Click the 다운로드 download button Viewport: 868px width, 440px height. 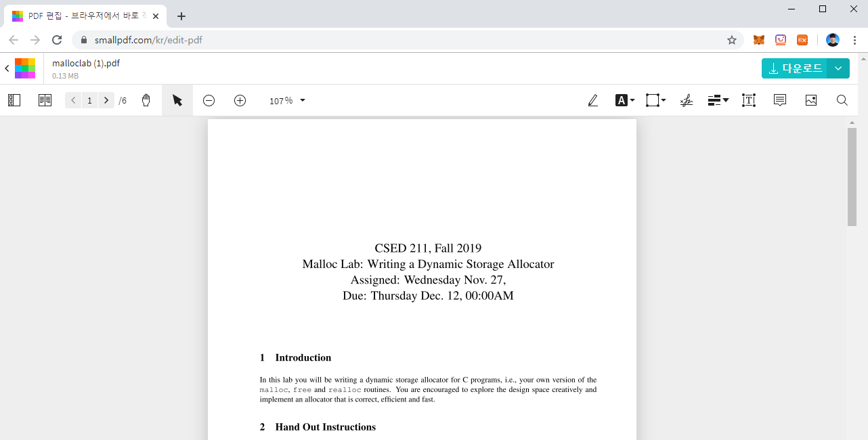click(794, 68)
